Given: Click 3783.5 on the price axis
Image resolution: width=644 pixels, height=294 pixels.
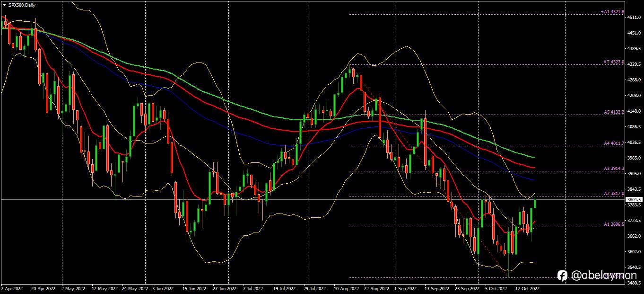Looking at the screenshot, I should 634,205.
